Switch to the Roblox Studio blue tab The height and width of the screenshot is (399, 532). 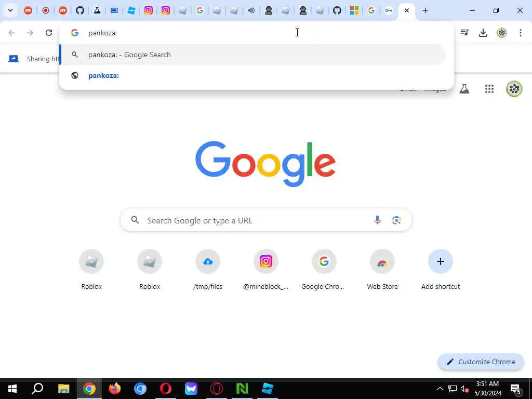pyautogui.click(x=131, y=10)
